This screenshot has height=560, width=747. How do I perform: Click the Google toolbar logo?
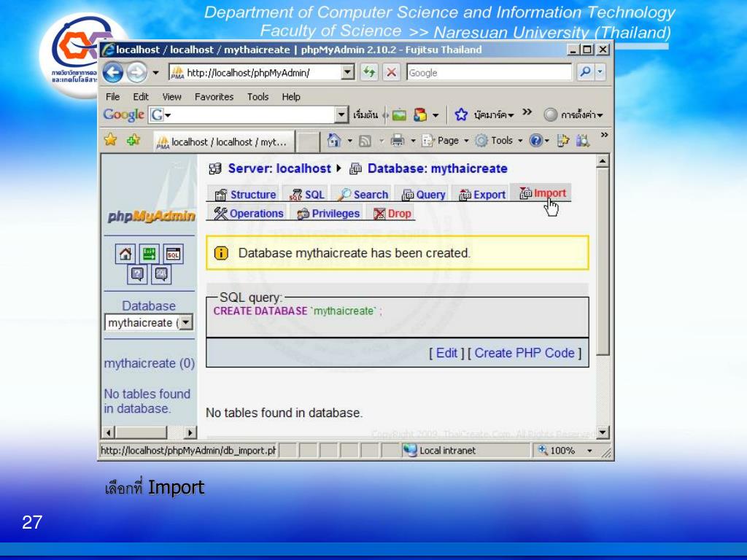(123, 114)
